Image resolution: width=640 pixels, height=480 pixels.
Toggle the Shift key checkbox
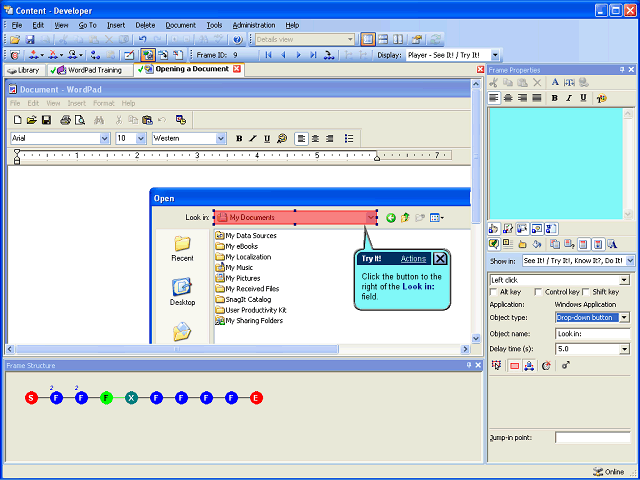point(586,292)
